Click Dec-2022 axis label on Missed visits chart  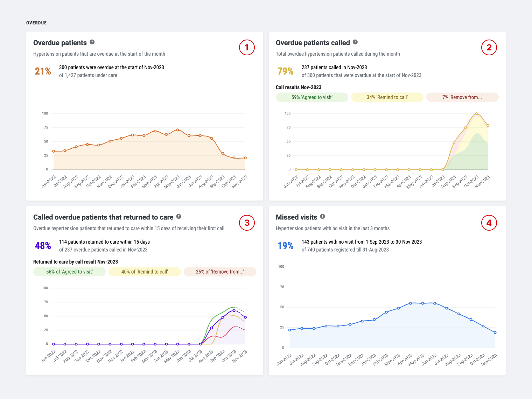click(356, 359)
